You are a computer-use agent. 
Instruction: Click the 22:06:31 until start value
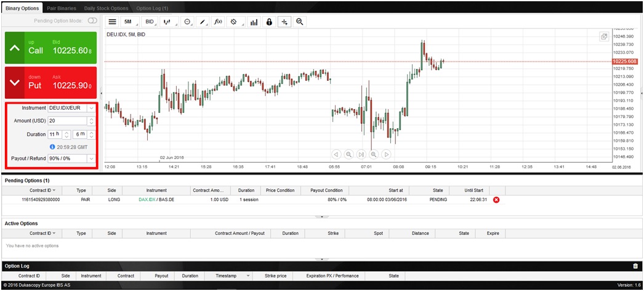point(478,200)
